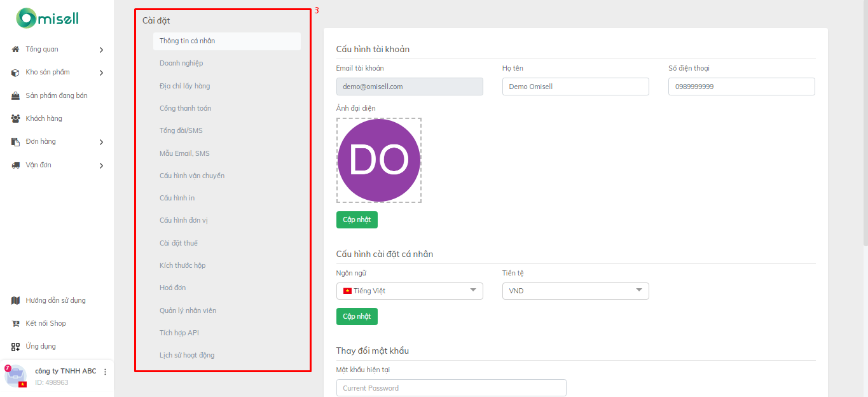Click Cập nhật button under language settings
Screen dimensions: 868x397
pos(357,316)
